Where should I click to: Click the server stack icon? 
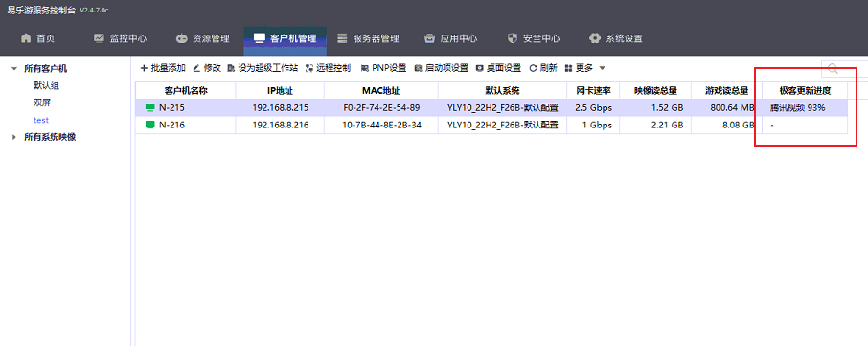click(342, 38)
